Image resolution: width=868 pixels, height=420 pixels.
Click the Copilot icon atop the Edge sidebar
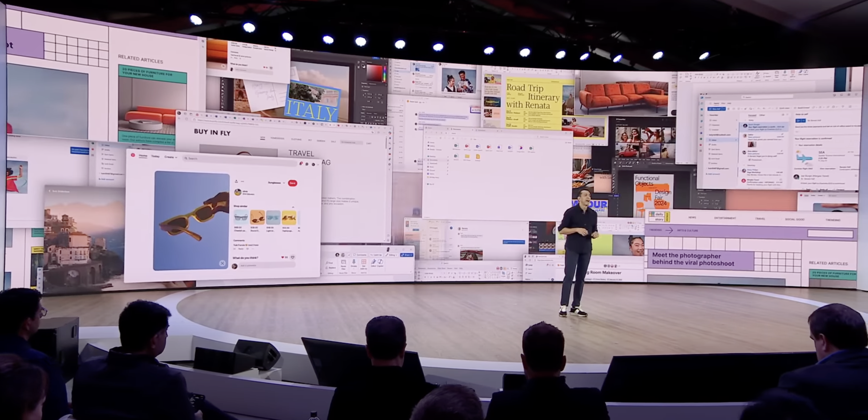(390, 133)
